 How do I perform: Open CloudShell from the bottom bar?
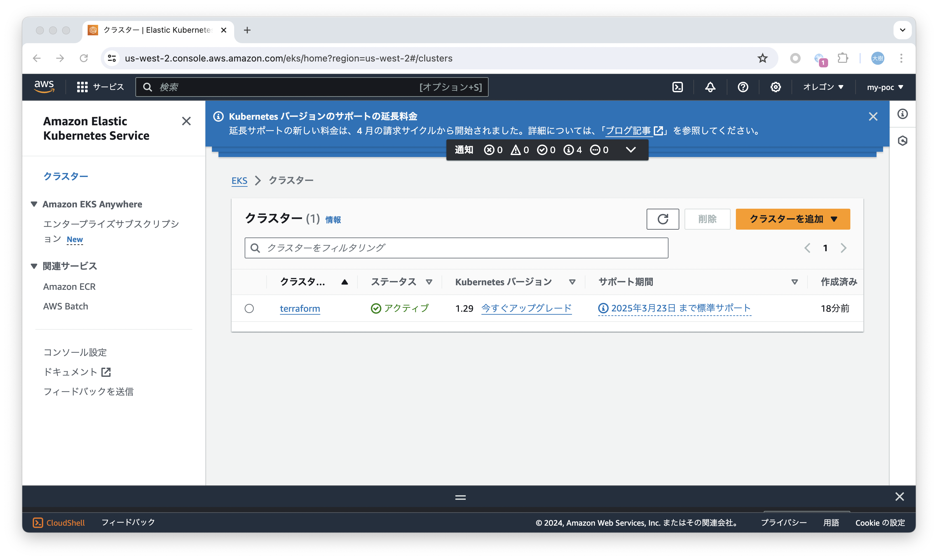click(x=59, y=523)
